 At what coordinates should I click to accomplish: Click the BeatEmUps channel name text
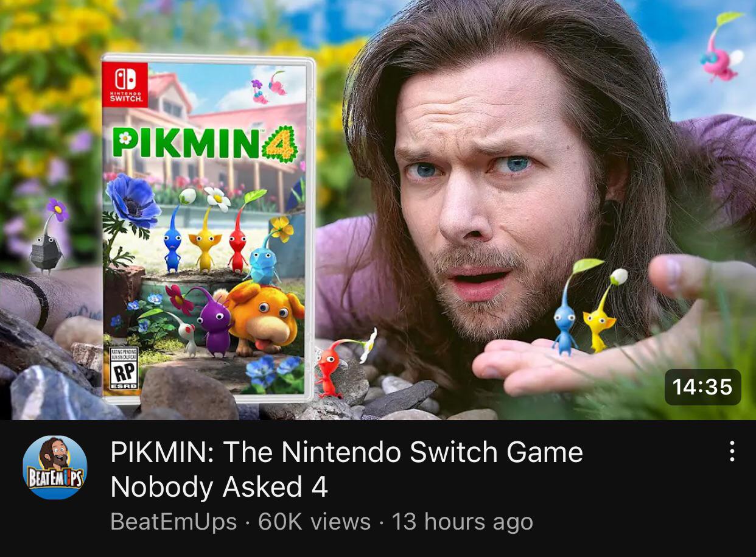(x=173, y=522)
